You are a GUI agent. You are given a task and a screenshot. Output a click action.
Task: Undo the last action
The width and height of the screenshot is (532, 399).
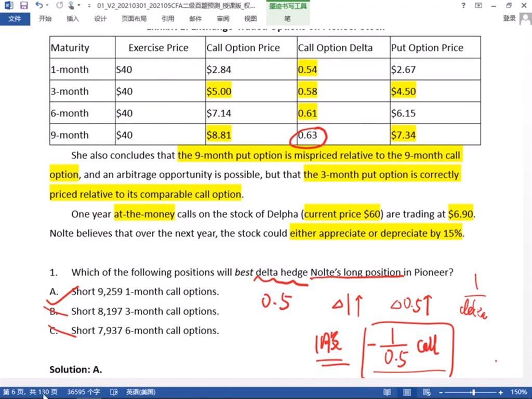click(39, 5)
